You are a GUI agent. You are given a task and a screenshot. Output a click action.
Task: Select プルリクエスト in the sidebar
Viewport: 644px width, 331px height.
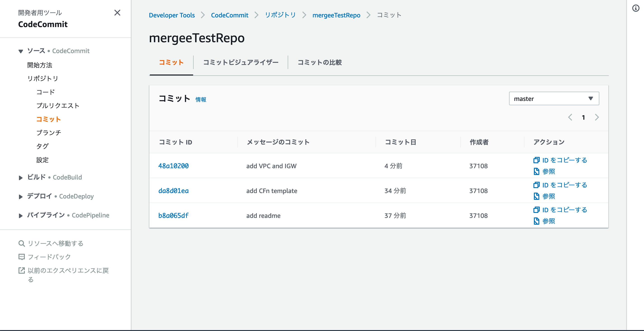tap(58, 105)
